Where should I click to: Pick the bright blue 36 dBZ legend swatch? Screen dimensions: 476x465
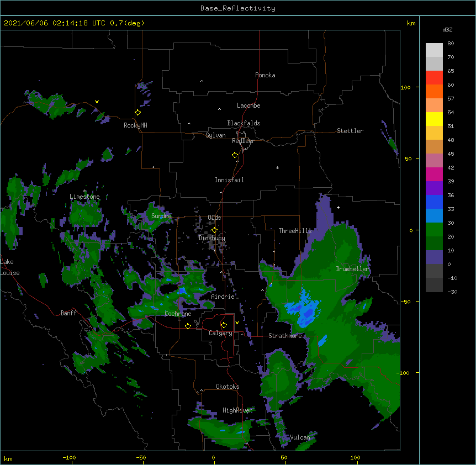(434, 202)
